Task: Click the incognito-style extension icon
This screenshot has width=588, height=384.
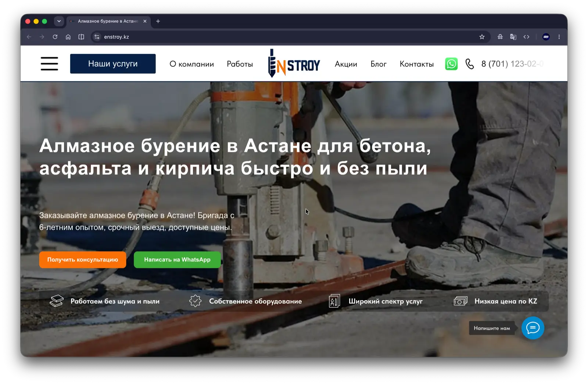Action: pyautogui.click(x=500, y=37)
